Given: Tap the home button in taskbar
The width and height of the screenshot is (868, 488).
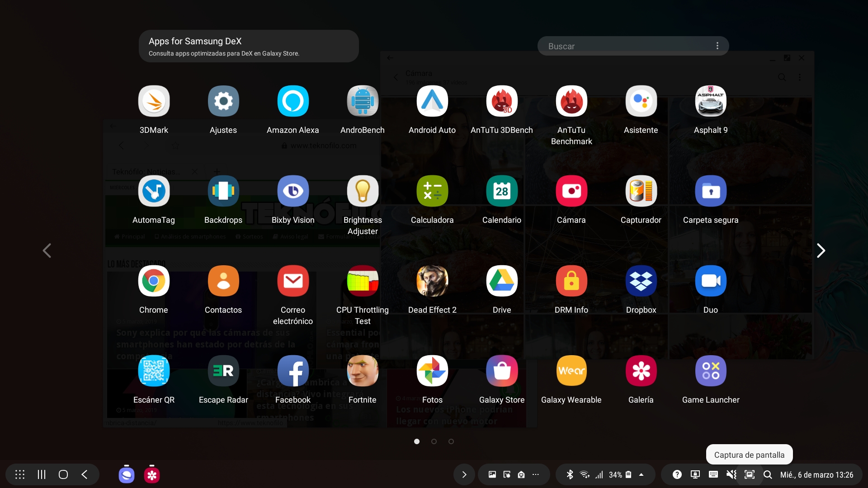Looking at the screenshot, I should coord(63,474).
